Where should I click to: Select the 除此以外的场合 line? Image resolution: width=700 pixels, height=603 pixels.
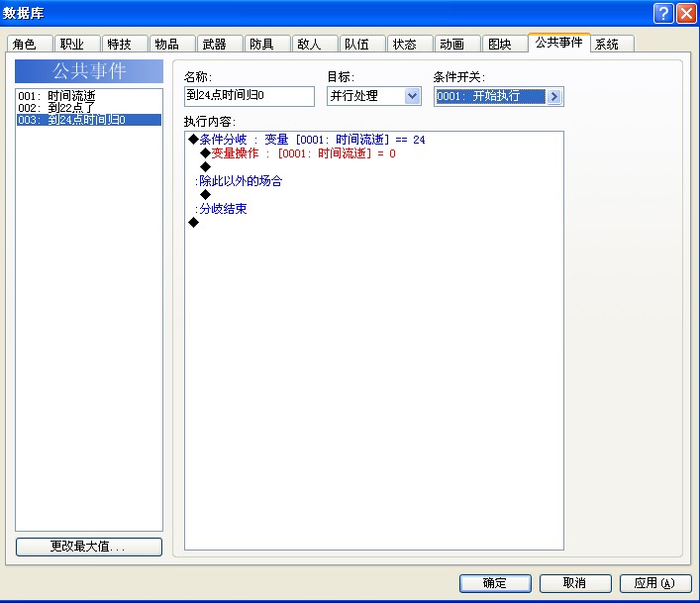coord(239,181)
